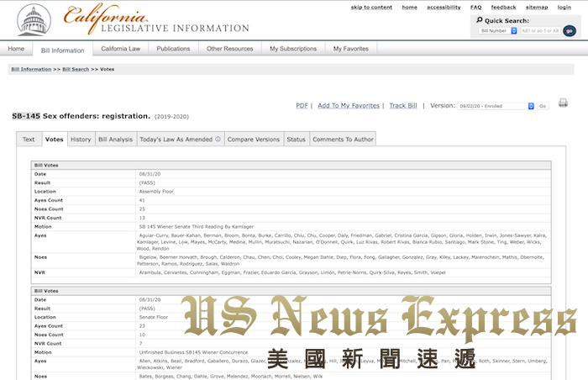Viewport: 588px width, 380px height.
Task: Open the Comments To Author tab
Action: tap(343, 139)
